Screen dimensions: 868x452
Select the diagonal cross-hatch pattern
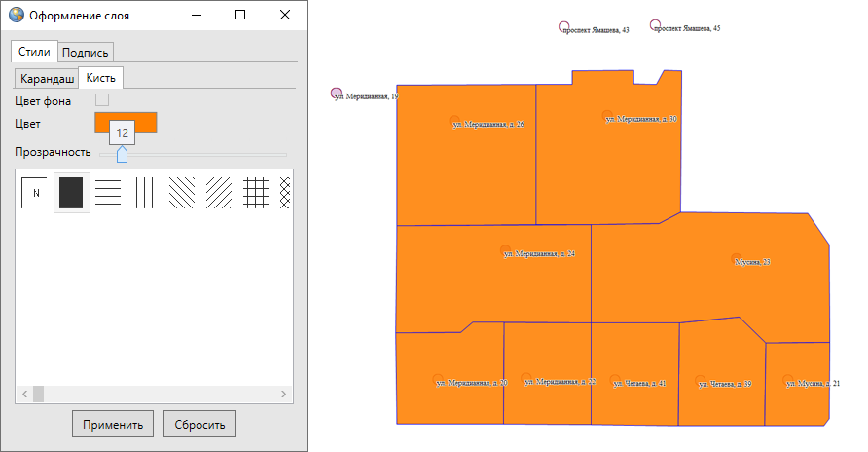(285, 193)
